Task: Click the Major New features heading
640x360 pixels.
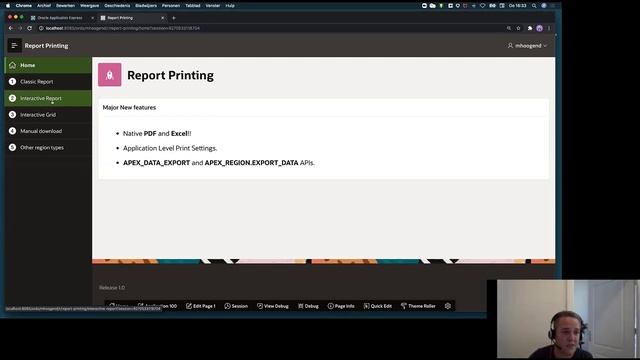Action: pyautogui.click(x=129, y=107)
